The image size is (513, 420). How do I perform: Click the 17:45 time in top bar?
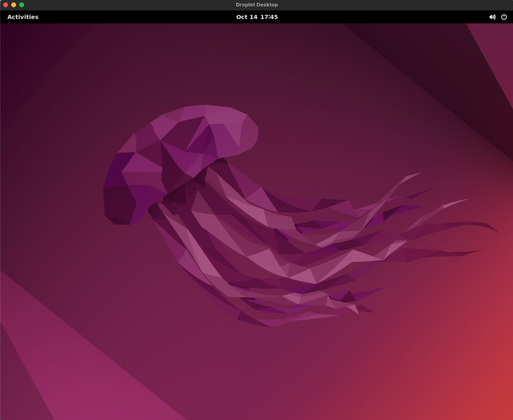point(269,17)
